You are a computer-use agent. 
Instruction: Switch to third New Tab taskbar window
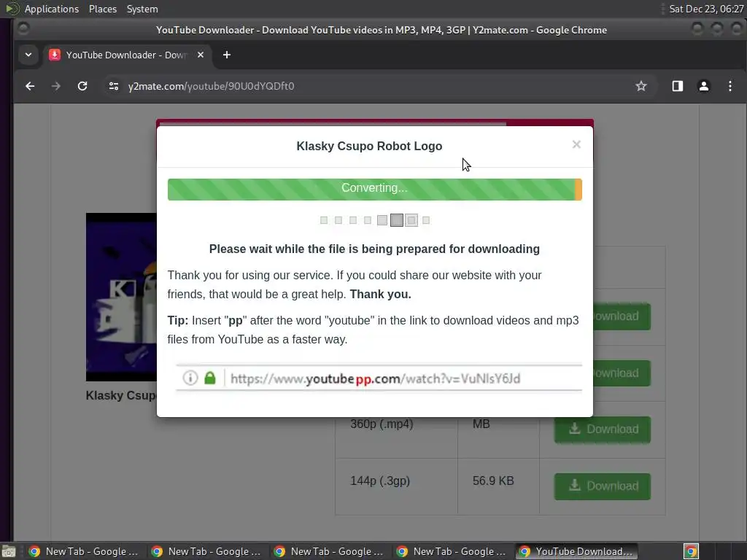pyautogui.click(x=329, y=551)
